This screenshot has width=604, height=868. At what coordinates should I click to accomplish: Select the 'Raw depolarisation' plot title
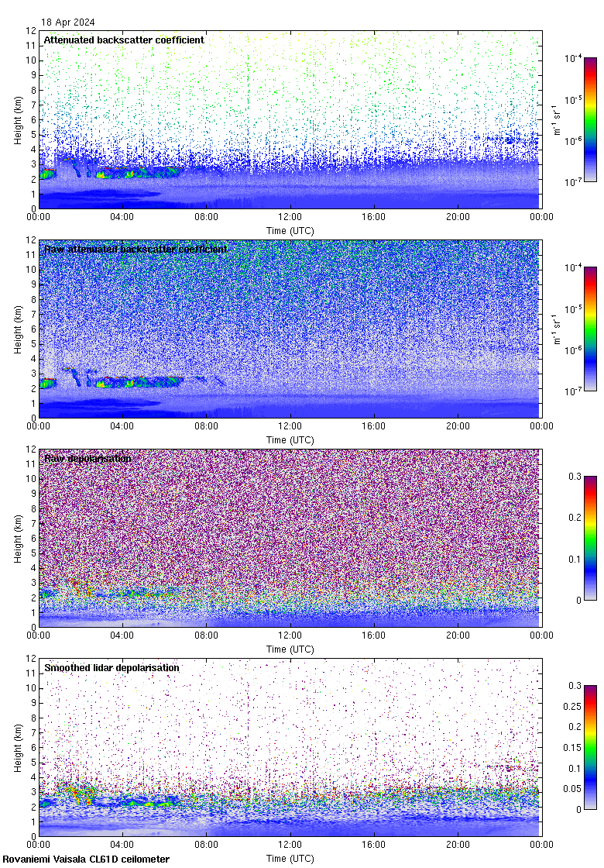click(x=87, y=458)
